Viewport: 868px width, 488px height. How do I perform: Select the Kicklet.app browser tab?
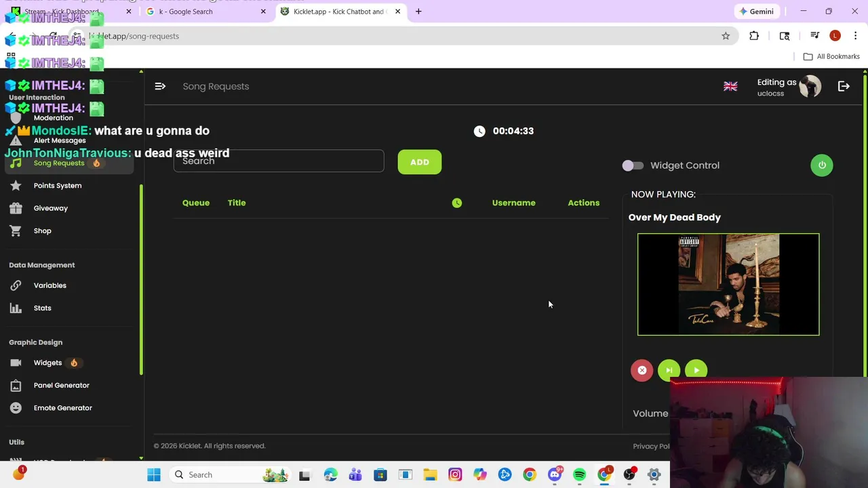[340, 12]
